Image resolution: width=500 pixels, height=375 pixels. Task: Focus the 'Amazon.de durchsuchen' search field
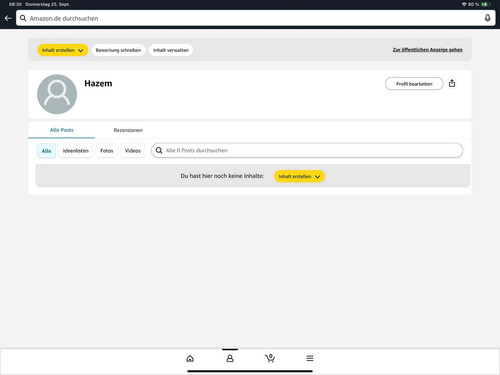[256, 18]
